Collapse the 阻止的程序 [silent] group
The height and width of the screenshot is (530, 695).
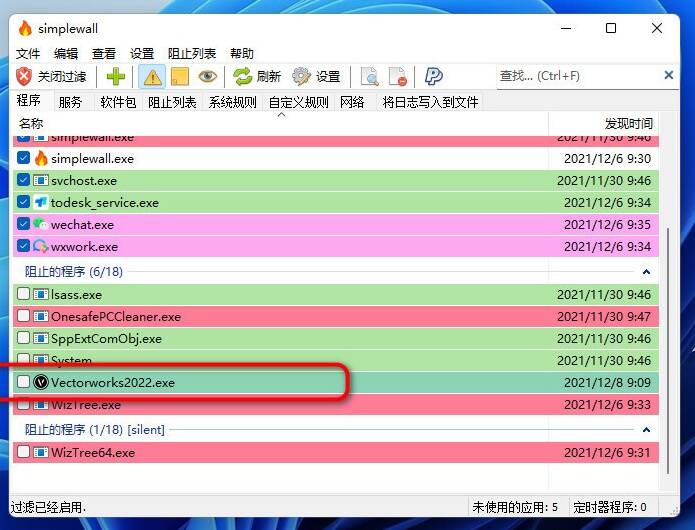pyautogui.click(x=646, y=430)
